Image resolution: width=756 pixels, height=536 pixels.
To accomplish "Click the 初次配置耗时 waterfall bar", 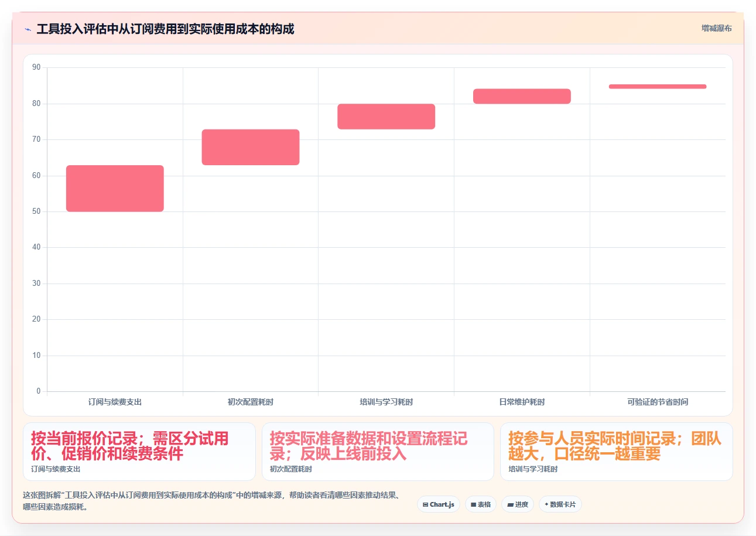I will coord(251,147).
